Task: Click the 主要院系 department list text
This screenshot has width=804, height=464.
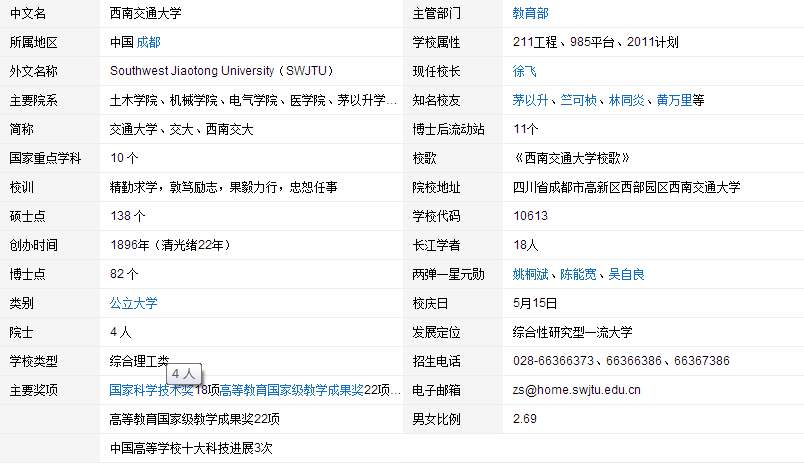Action: tap(253, 100)
